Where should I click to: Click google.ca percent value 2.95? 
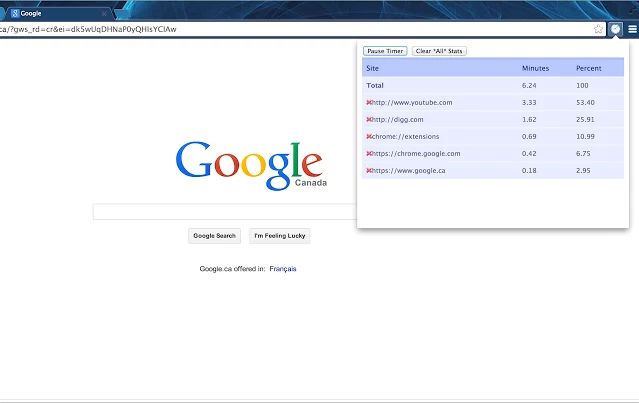tap(583, 171)
